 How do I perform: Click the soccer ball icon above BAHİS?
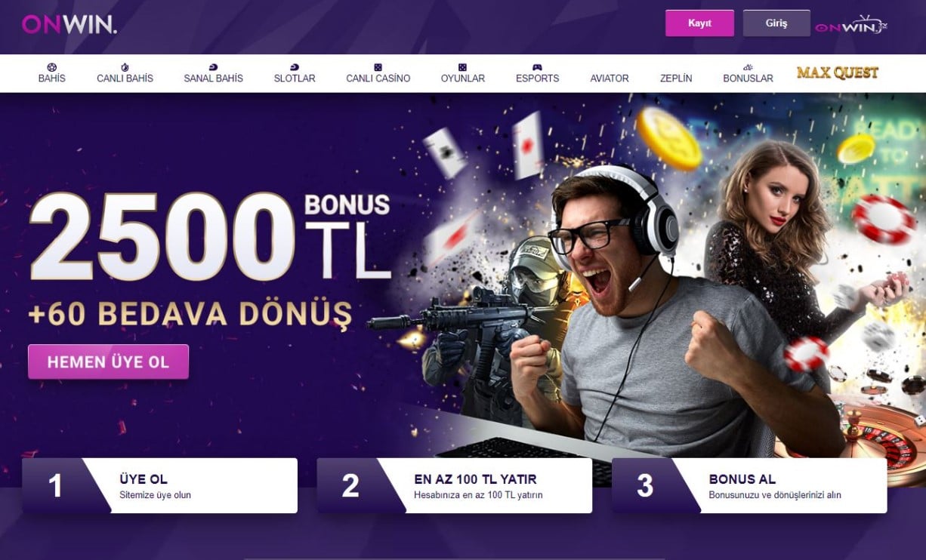point(51,67)
